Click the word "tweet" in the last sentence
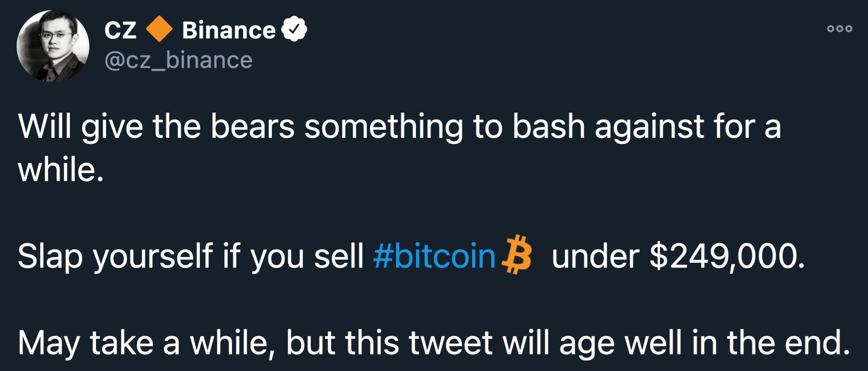Viewport: 868px width, 371px height. click(451, 343)
